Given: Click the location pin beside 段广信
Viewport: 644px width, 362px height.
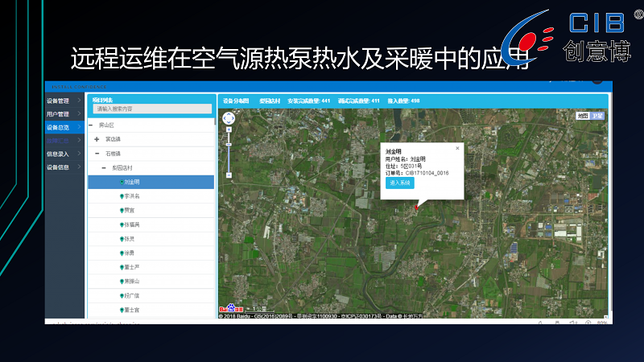Looking at the screenshot, I should pos(122,296).
